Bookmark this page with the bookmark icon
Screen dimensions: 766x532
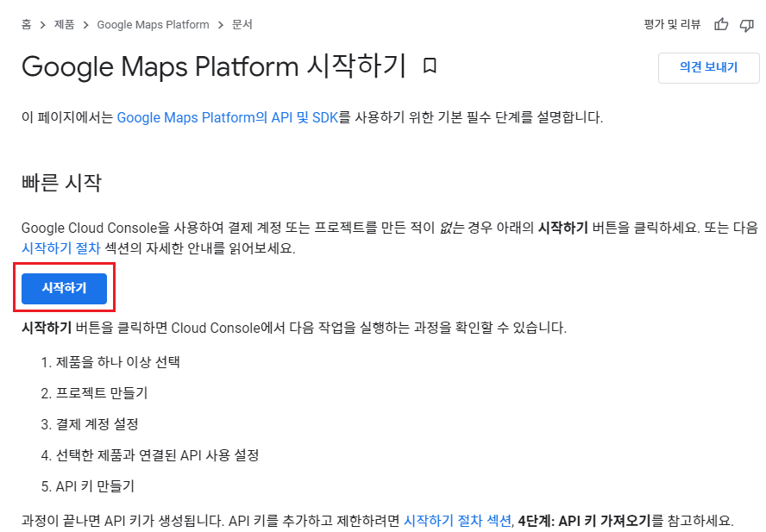[430, 66]
